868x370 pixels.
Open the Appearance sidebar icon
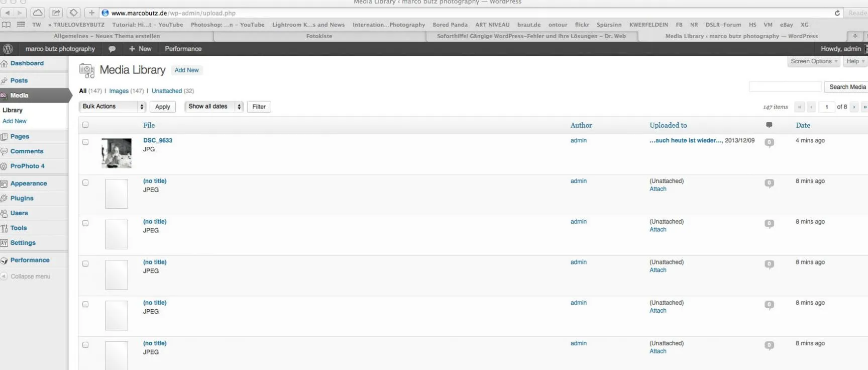click(4, 184)
